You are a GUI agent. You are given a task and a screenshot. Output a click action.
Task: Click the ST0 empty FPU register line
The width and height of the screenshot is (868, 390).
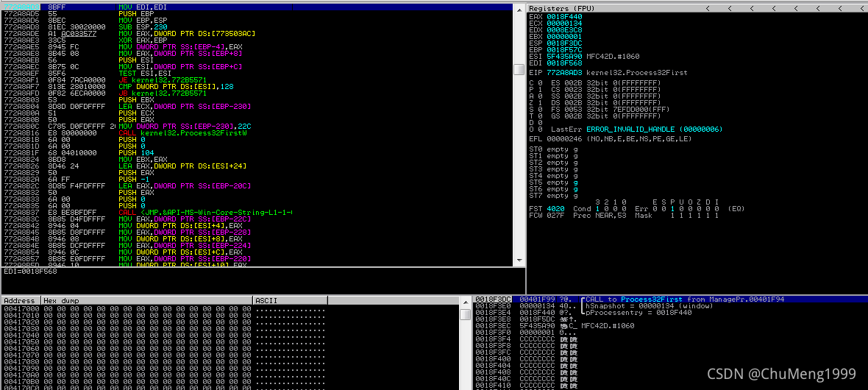tap(554, 149)
